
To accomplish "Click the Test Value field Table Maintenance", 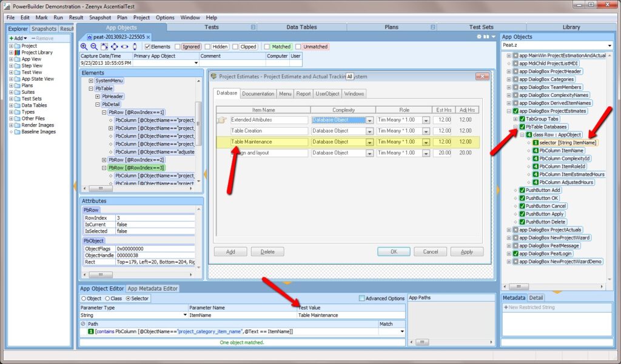I will (350, 315).
